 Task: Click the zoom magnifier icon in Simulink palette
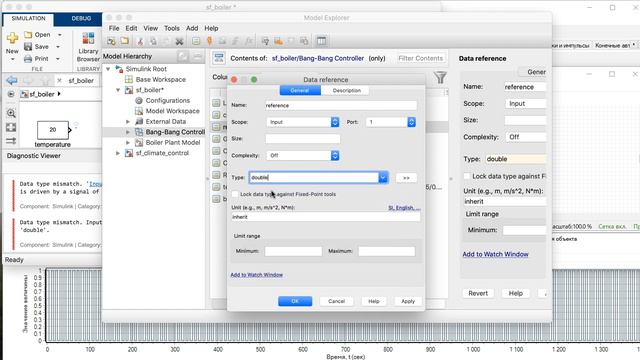pyautogui.click(x=11, y=113)
